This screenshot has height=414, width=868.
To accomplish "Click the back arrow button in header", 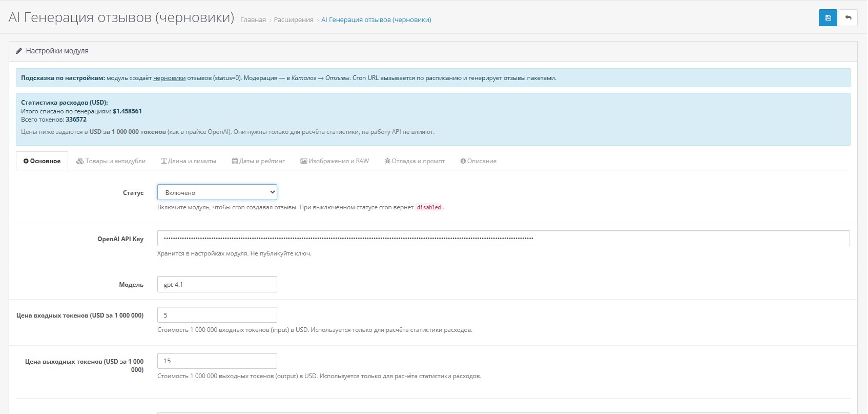I will point(848,18).
